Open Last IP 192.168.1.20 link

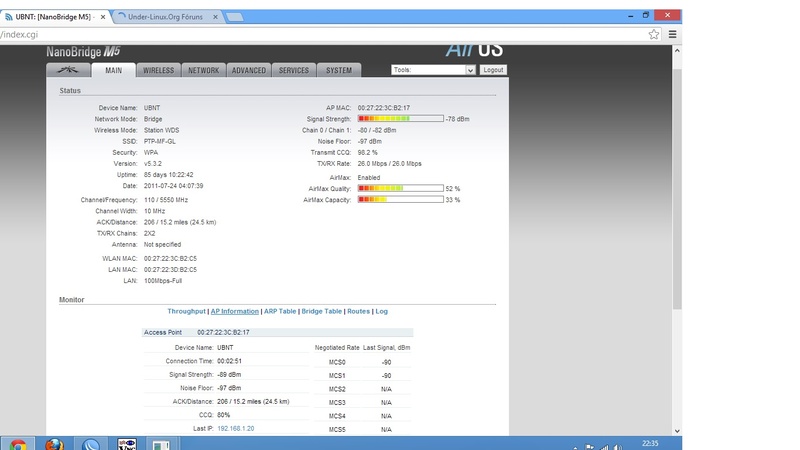coord(236,429)
